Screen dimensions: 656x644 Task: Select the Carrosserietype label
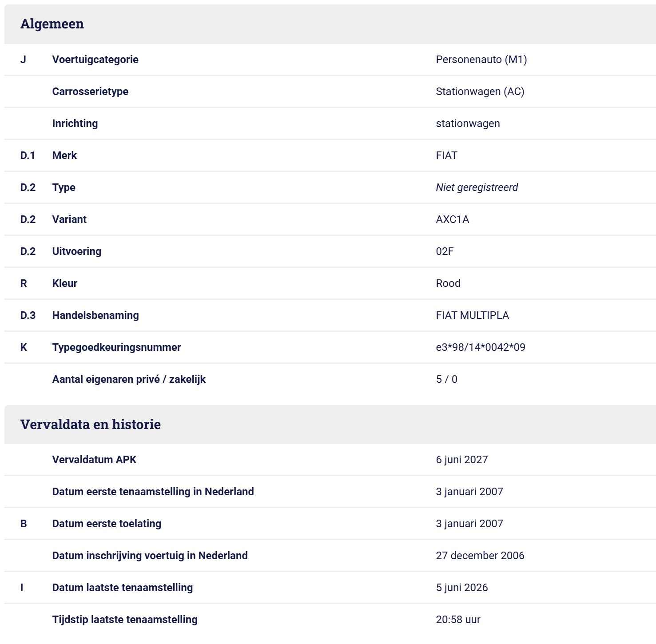tap(90, 91)
